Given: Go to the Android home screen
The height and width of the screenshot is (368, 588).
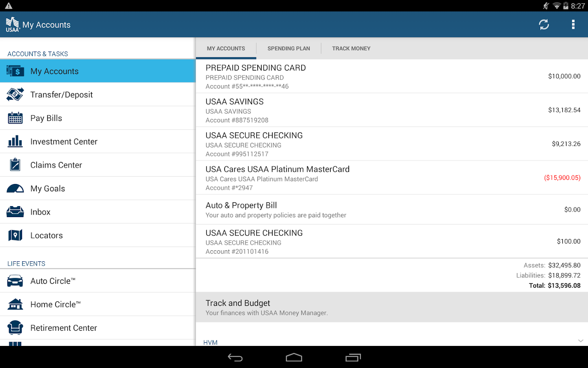Looking at the screenshot, I should [294, 358].
